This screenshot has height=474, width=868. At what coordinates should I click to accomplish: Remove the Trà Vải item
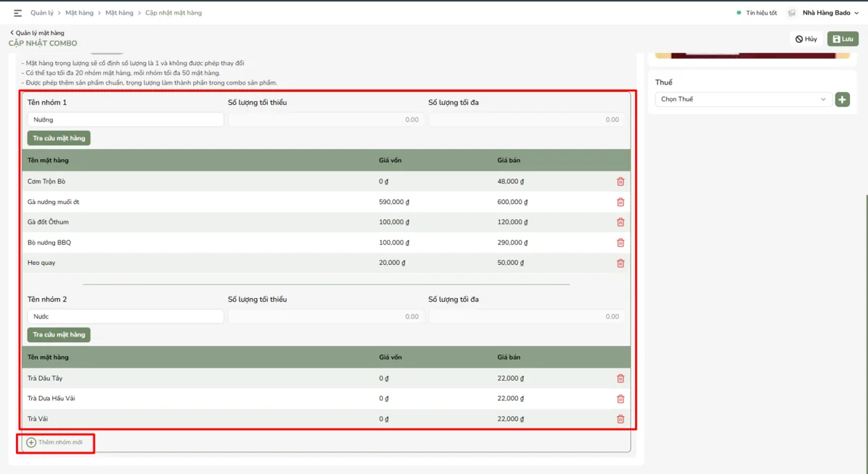(621, 419)
